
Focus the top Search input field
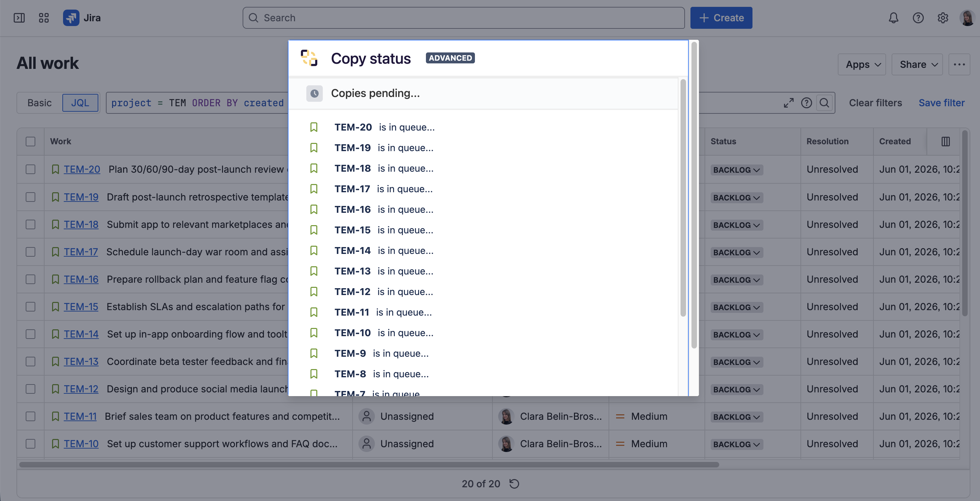point(463,18)
